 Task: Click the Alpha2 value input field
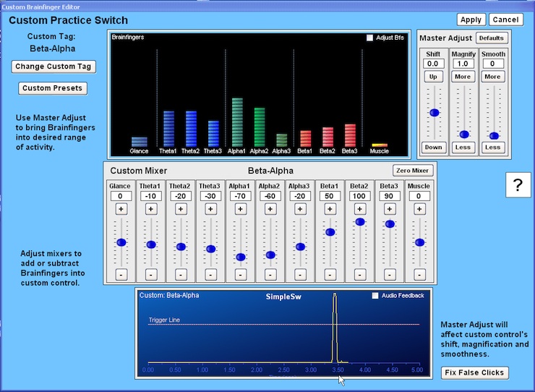270,196
